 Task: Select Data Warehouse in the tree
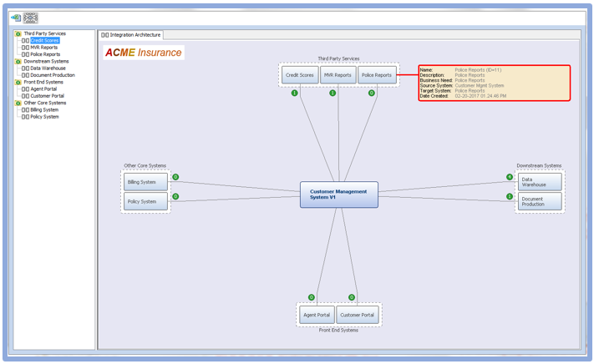tap(48, 68)
